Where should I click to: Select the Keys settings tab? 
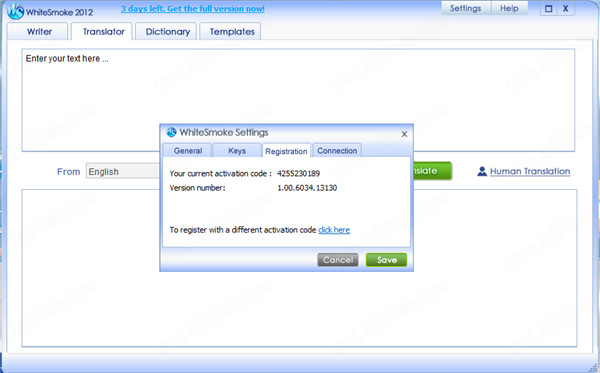[237, 151]
